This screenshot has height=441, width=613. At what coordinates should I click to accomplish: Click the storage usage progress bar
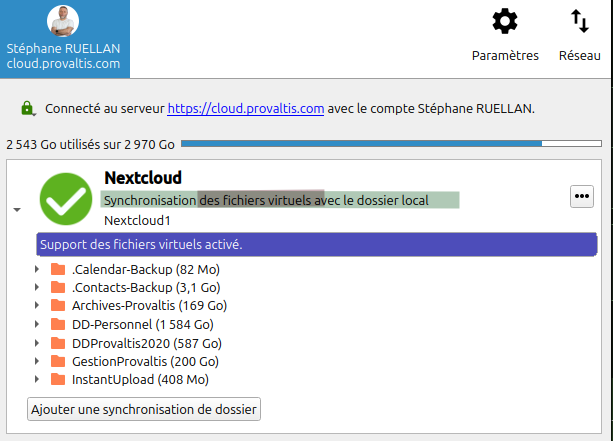click(x=390, y=144)
